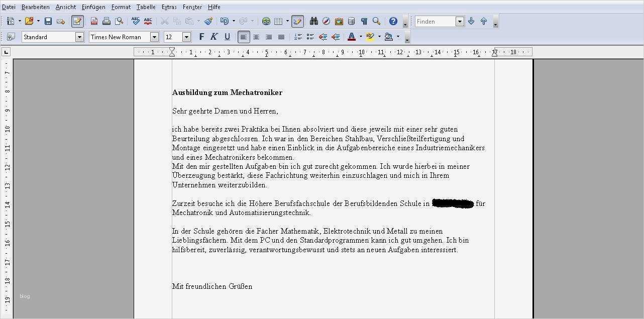Toggle bold formatting
The image size is (644, 319).
[x=201, y=36]
